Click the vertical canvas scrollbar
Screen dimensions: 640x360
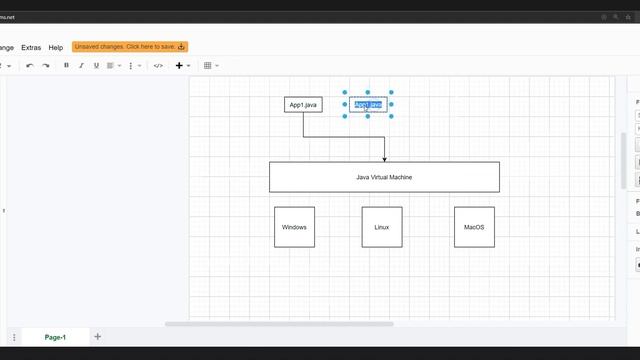coord(623,160)
